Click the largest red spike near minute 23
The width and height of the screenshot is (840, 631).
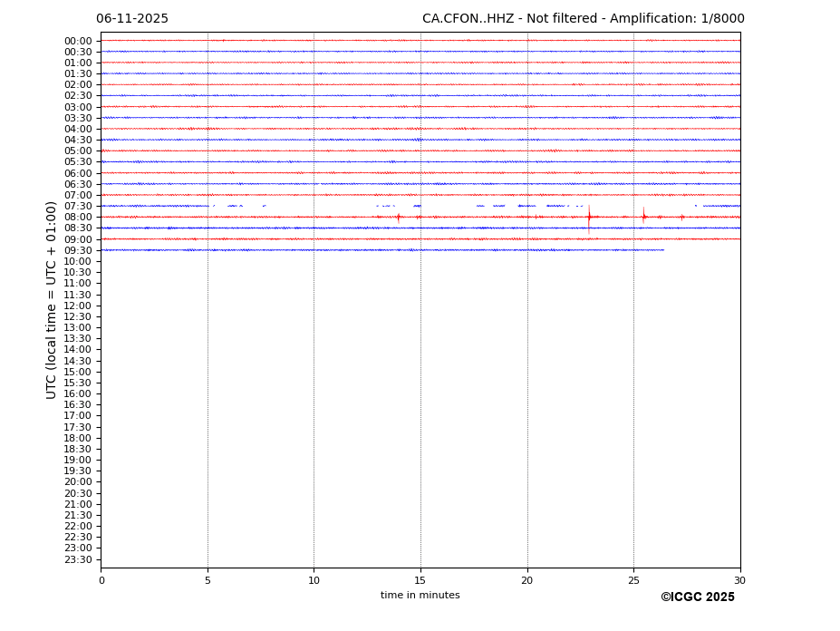click(589, 217)
